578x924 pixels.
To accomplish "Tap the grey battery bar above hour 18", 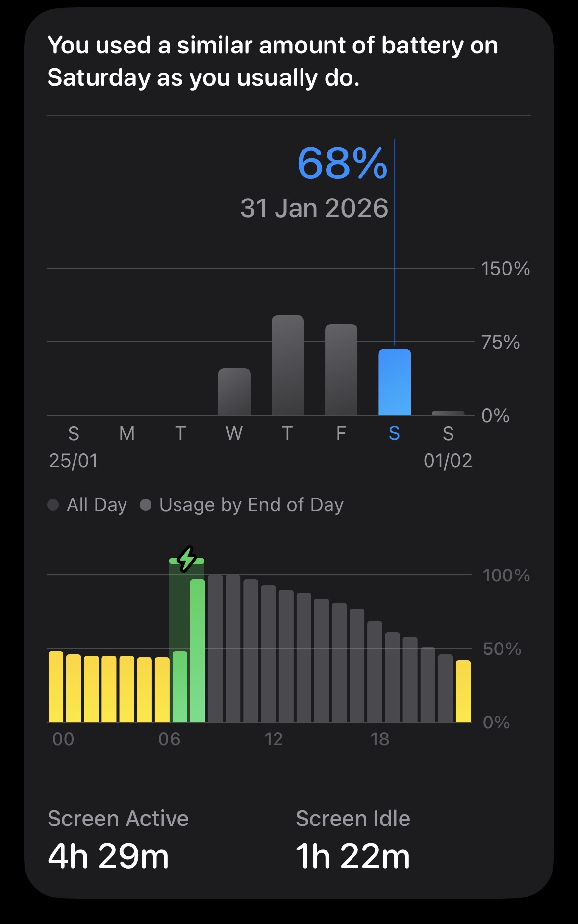I will click(x=375, y=671).
